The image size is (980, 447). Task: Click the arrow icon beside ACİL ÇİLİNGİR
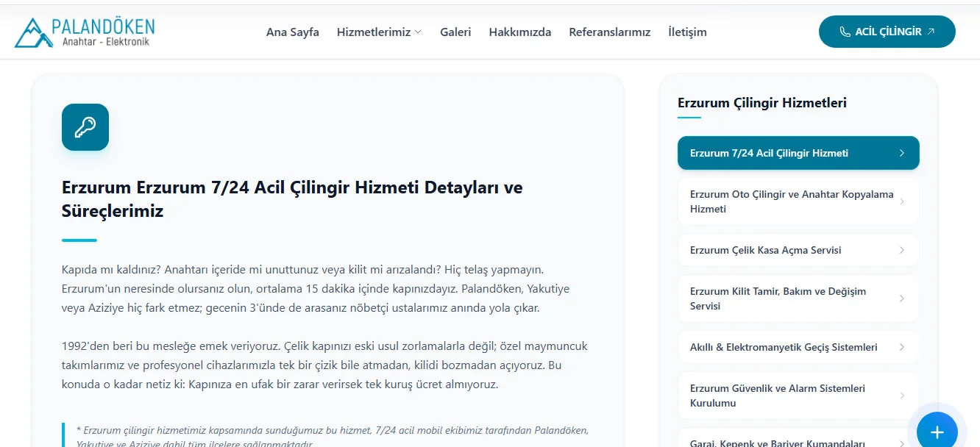(x=931, y=32)
